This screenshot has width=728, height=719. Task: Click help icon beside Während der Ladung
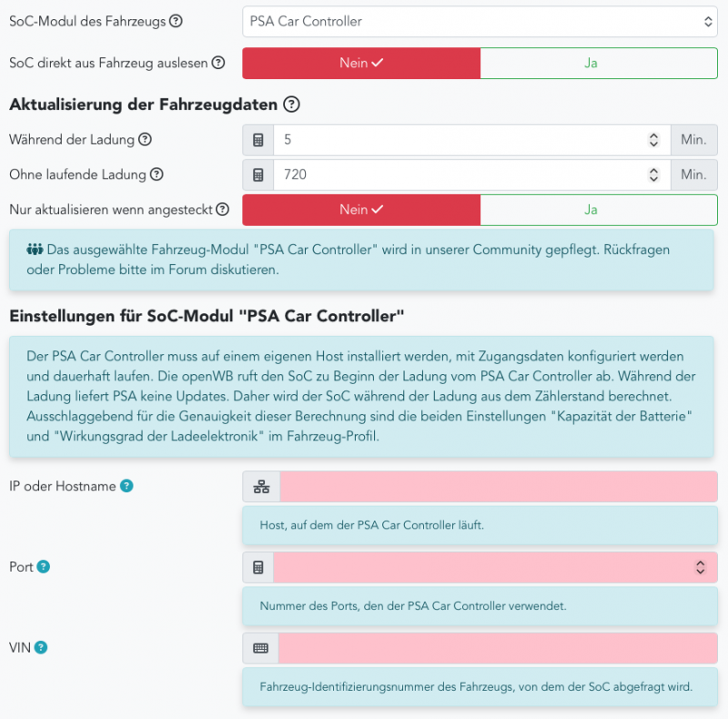(145, 140)
